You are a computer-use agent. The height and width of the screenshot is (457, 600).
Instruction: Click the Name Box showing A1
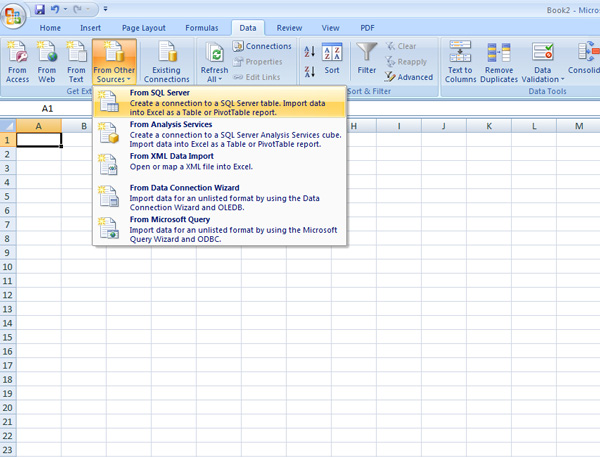(47, 109)
